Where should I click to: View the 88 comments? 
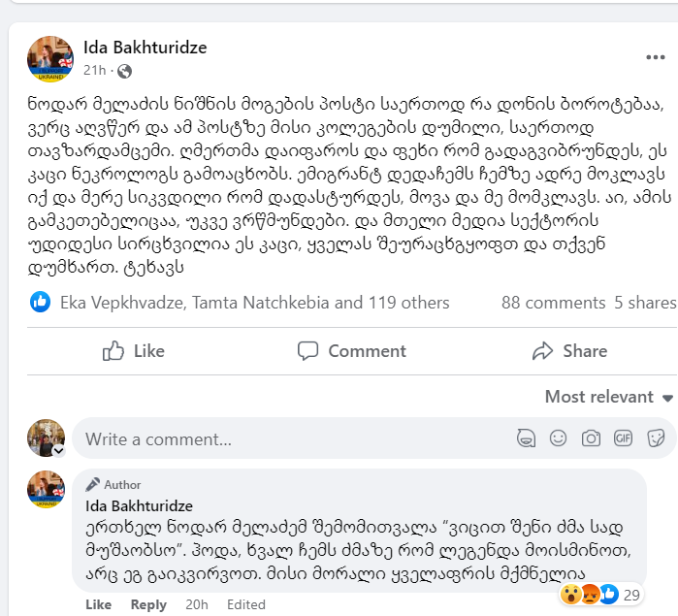pyautogui.click(x=554, y=303)
